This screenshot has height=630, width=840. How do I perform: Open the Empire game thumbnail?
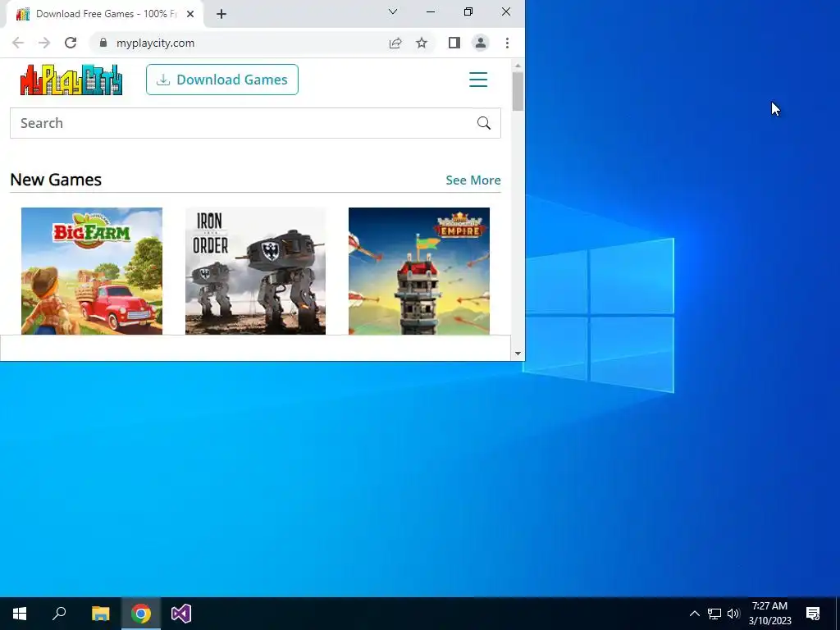pos(419,271)
